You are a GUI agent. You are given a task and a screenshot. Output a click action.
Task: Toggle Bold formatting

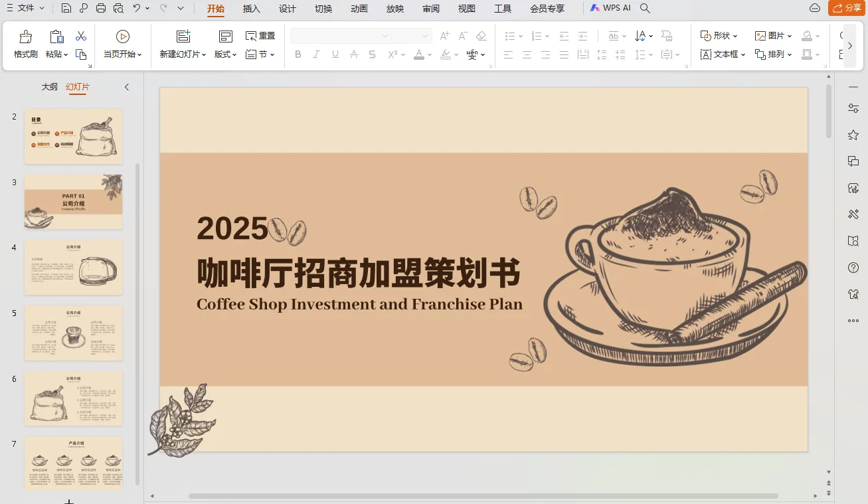(298, 54)
